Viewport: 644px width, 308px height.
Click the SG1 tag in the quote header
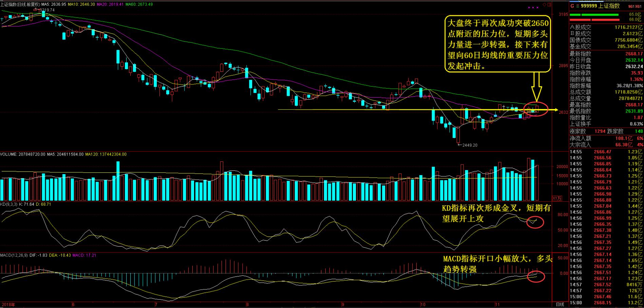pyautogui.click(x=631, y=6)
